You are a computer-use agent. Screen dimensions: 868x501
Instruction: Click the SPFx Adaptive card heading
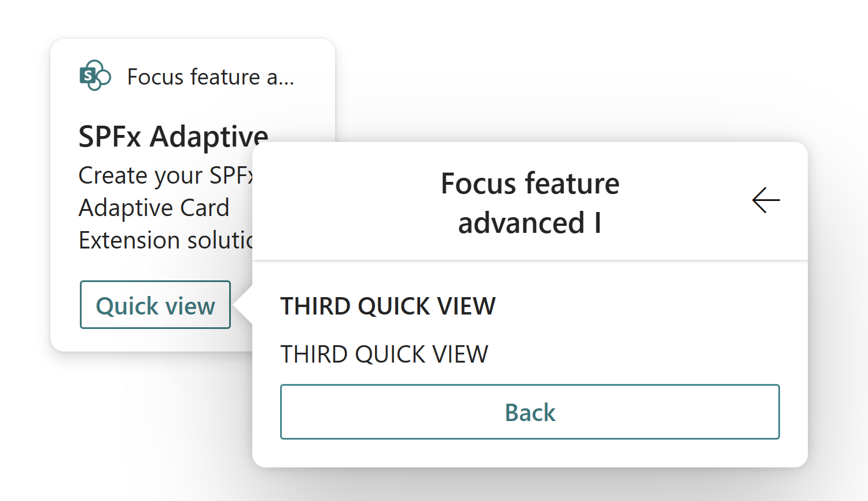(174, 137)
